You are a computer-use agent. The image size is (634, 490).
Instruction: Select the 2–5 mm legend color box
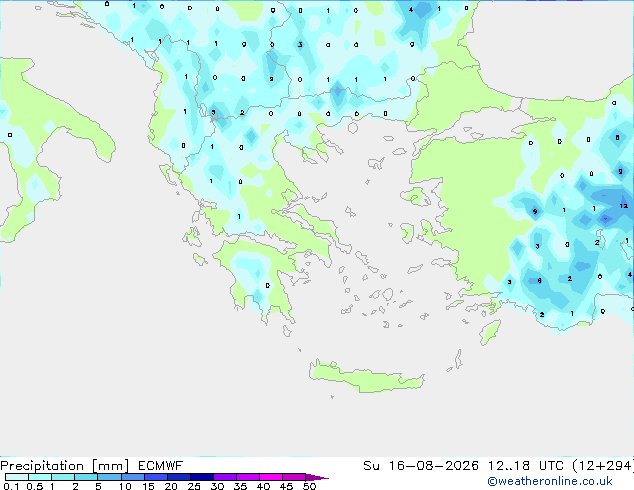(x=86, y=477)
